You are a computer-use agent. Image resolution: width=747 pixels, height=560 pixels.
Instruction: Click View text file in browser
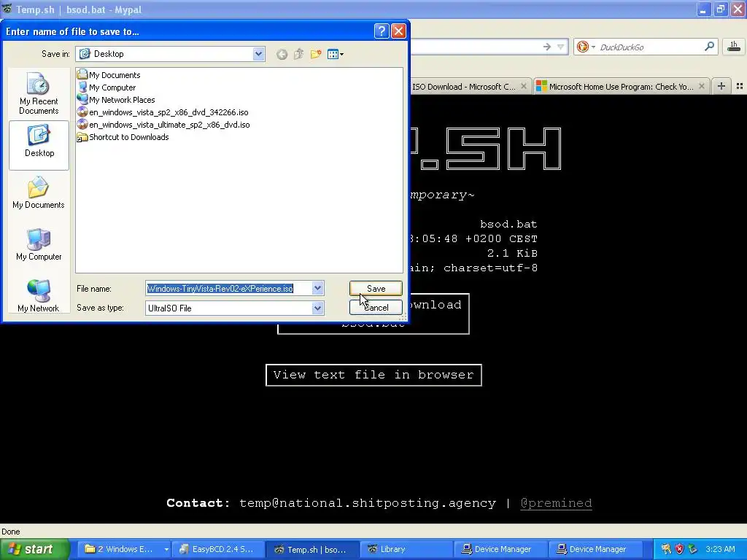(x=373, y=375)
